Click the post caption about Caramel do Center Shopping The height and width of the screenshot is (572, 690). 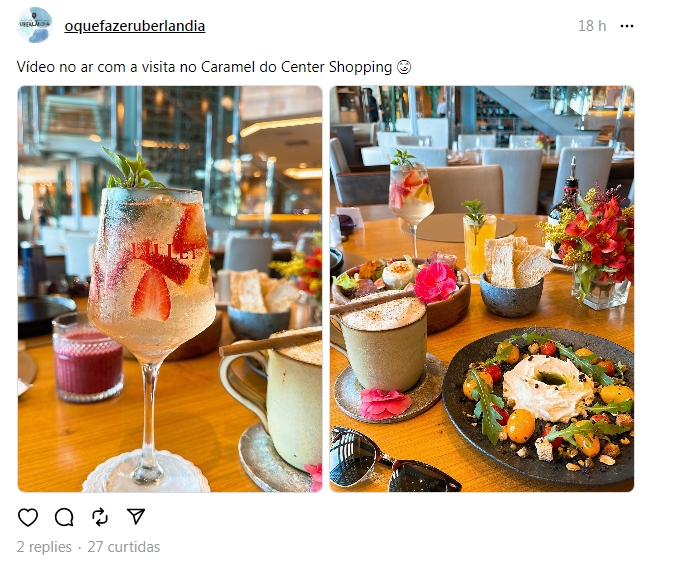click(x=204, y=67)
